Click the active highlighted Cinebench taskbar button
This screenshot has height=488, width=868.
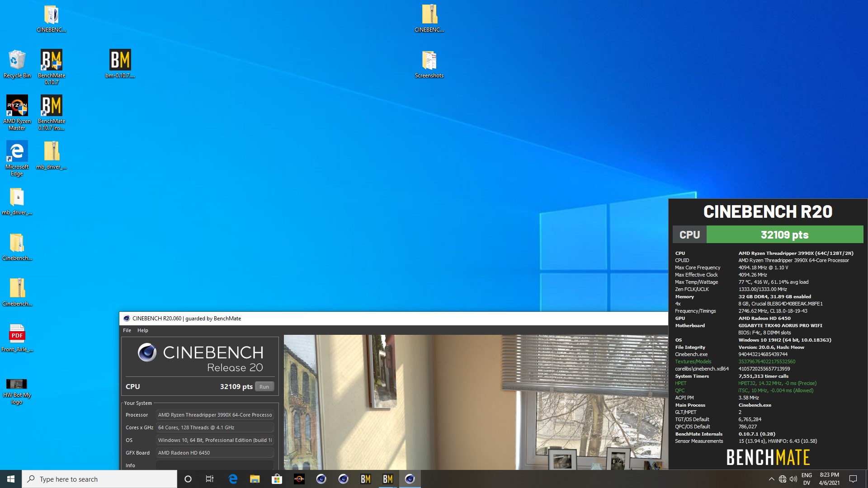point(410,479)
